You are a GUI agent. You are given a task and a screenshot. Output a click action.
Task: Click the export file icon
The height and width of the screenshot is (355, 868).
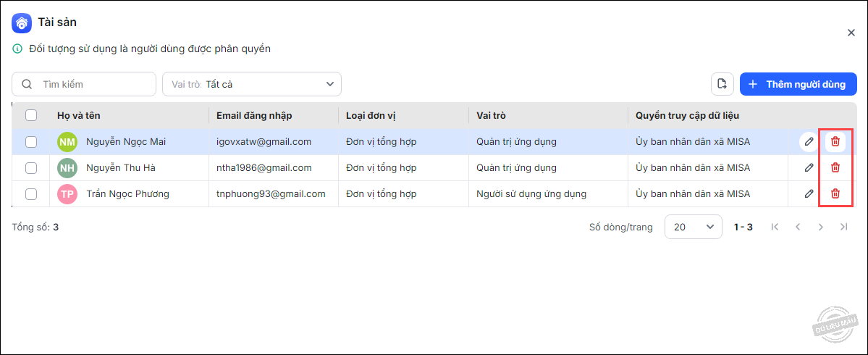(x=722, y=84)
